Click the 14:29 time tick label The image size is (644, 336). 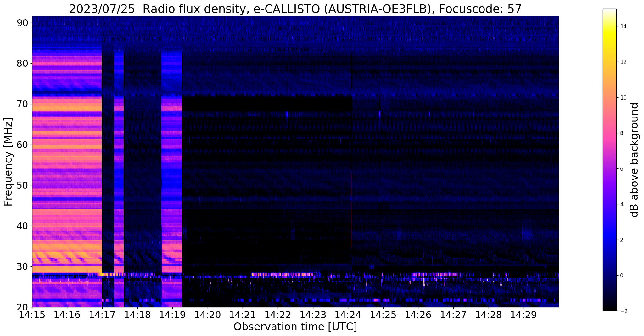(x=524, y=315)
